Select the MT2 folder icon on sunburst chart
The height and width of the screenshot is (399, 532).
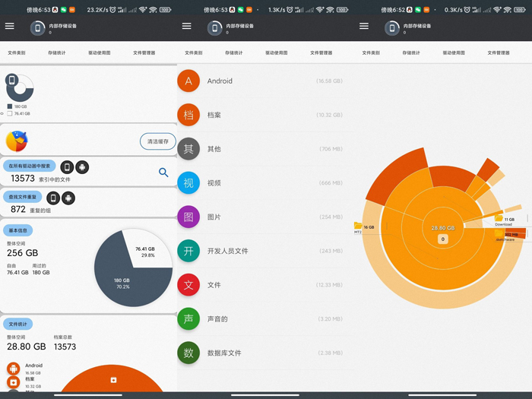tap(358, 226)
